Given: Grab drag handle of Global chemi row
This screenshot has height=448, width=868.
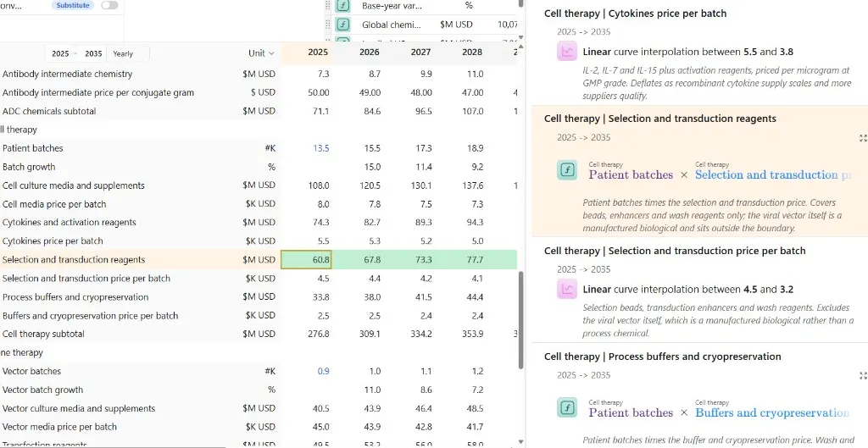Looking at the screenshot, I should [x=328, y=25].
